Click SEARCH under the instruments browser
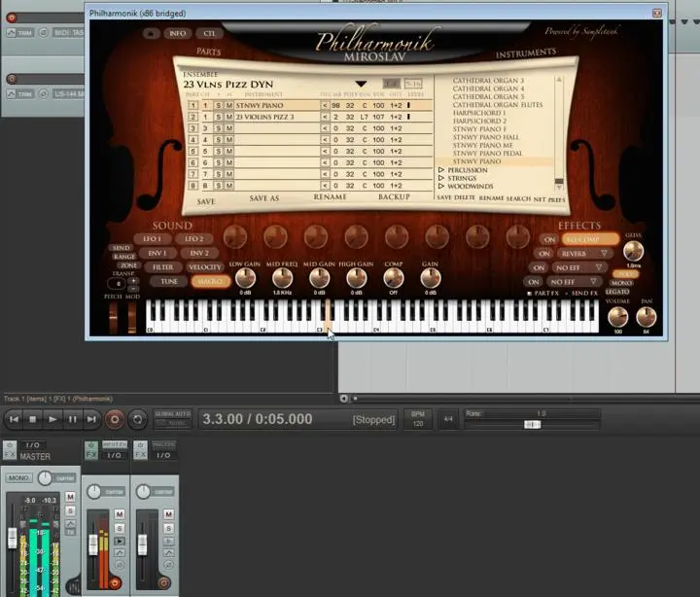700x597 pixels. click(x=518, y=198)
